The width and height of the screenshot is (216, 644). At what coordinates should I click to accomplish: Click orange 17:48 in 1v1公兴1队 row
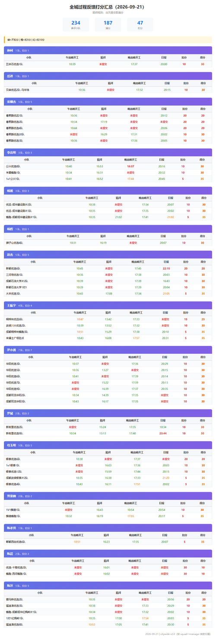coord(130,179)
